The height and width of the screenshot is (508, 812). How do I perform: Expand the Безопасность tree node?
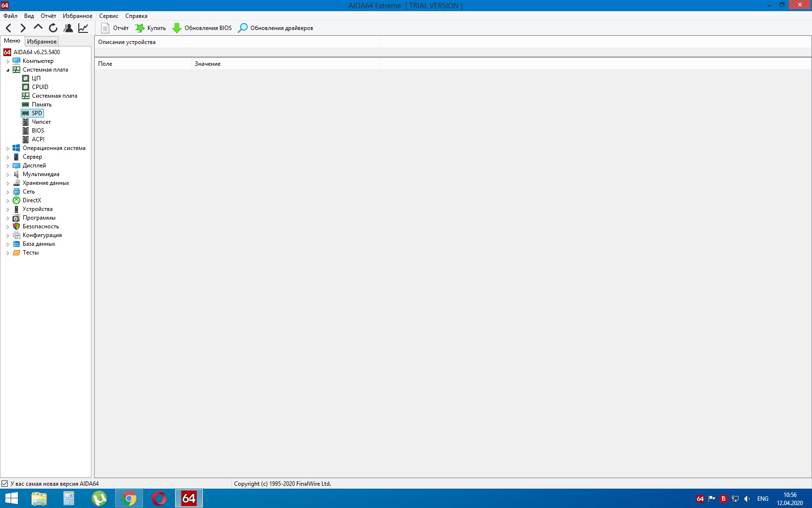tap(8, 227)
